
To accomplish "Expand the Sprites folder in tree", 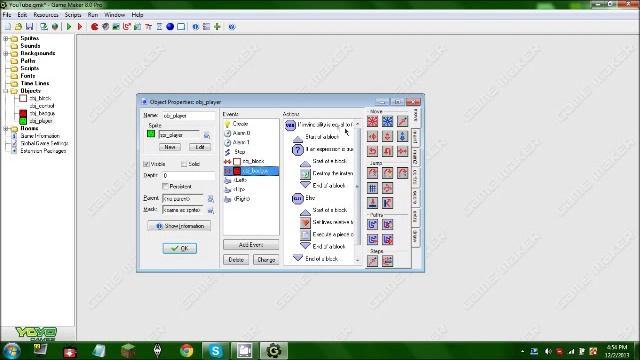I will 6,38.
